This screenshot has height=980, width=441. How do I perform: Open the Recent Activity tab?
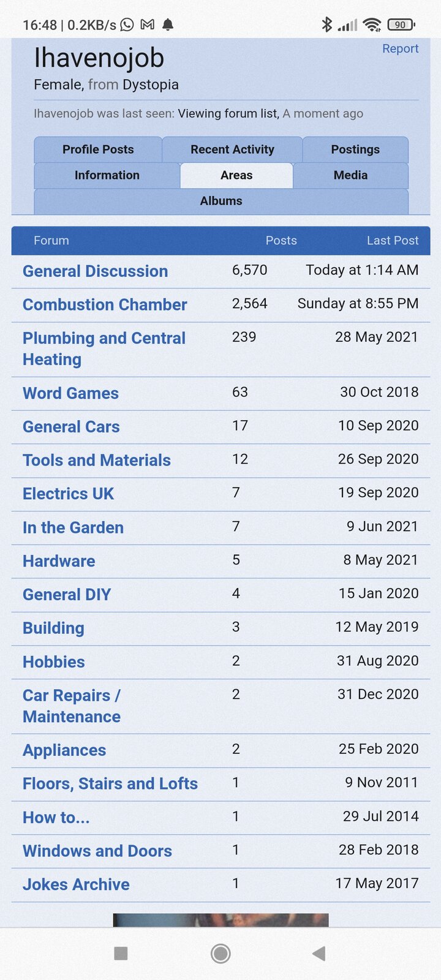pyautogui.click(x=232, y=149)
